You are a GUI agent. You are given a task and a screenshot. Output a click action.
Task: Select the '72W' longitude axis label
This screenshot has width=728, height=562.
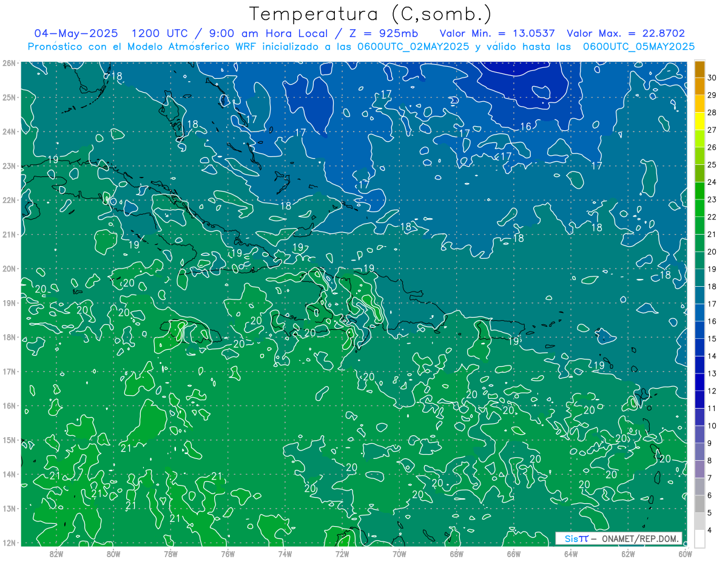[x=342, y=554]
